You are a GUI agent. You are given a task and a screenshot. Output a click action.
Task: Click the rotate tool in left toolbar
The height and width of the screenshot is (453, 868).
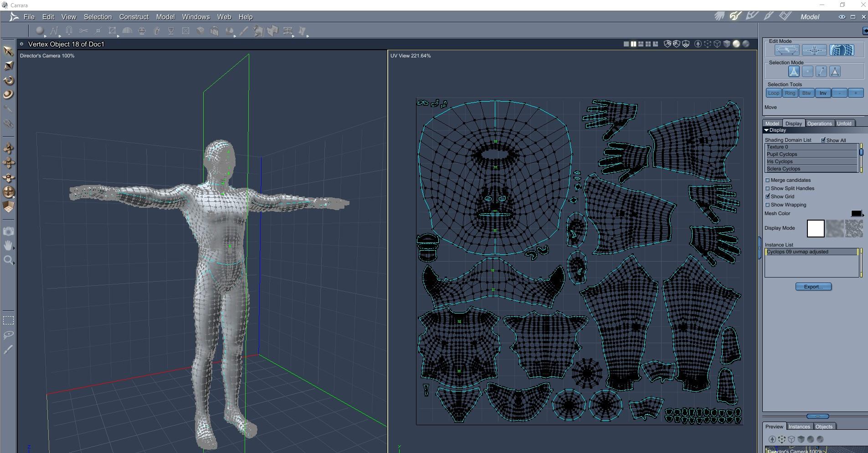(x=8, y=81)
